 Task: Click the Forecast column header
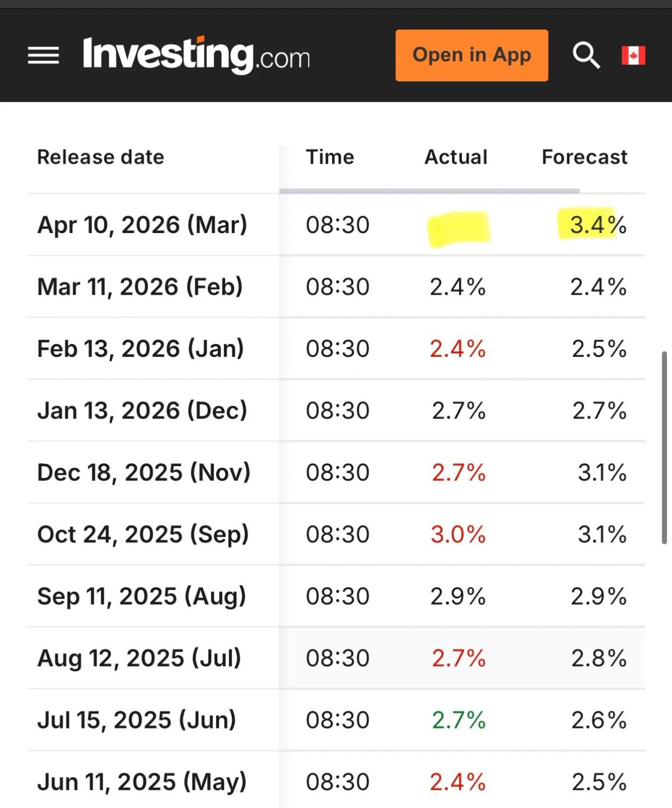(584, 157)
